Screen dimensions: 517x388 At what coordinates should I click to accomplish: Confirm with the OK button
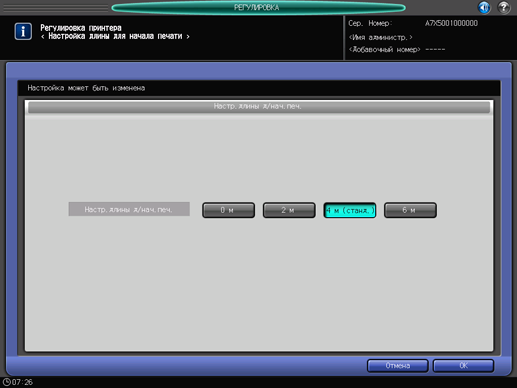click(463, 366)
